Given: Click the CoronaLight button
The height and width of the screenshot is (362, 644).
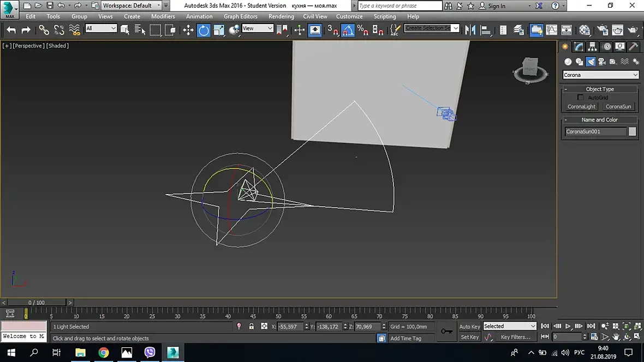Looking at the screenshot, I should point(582,107).
